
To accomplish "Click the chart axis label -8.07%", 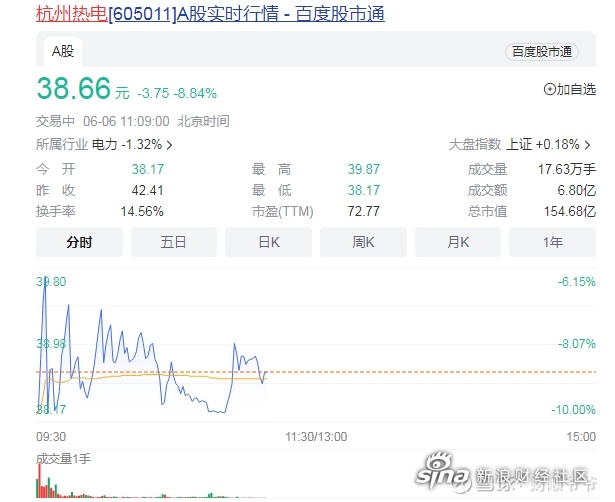I will coord(577,344).
